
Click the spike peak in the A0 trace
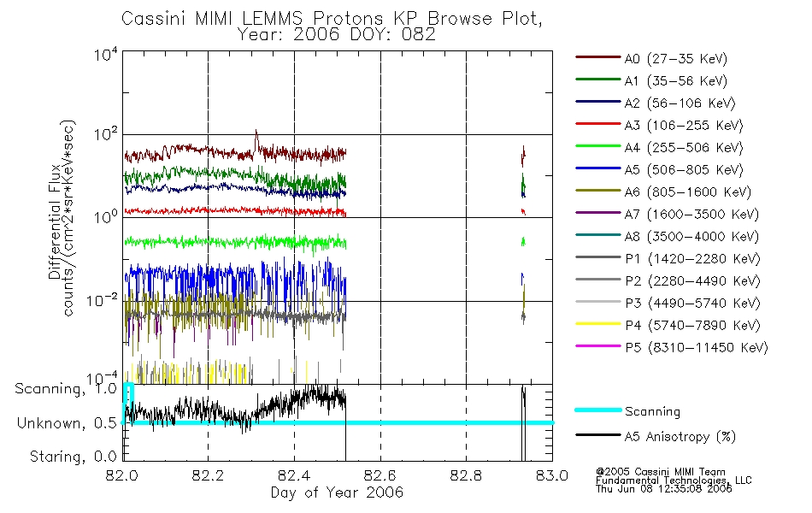[256, 133]
